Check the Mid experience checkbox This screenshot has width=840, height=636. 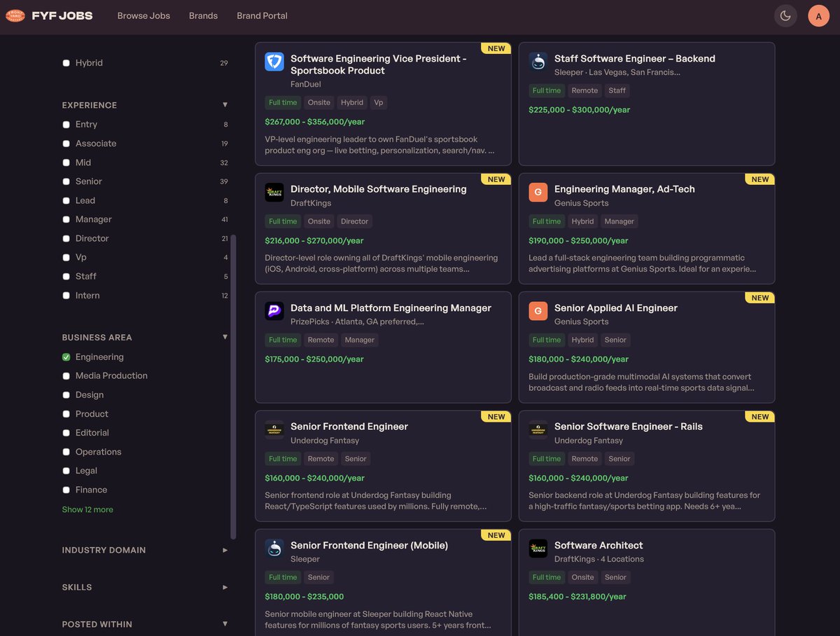coord(66,163)
